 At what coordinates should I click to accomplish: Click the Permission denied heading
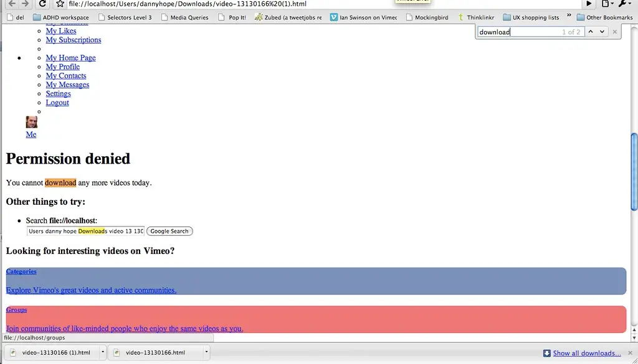click(x=68, y=159)
